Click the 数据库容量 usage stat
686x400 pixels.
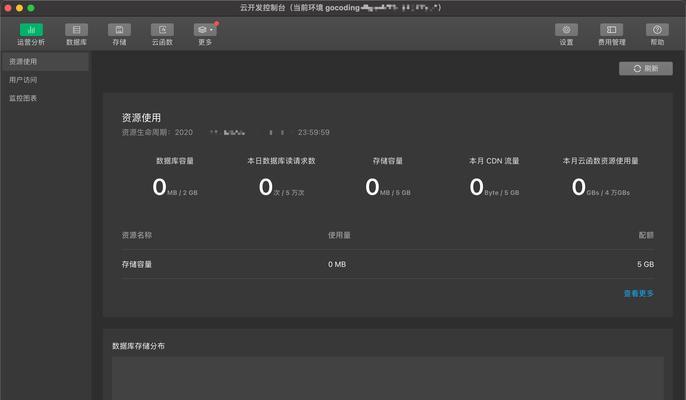pos(175,179)
